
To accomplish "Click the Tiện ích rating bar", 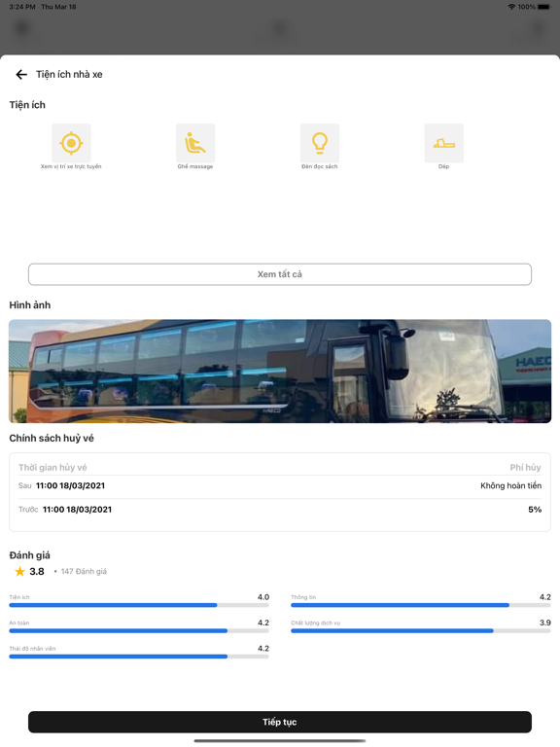I will click(139, 605).
